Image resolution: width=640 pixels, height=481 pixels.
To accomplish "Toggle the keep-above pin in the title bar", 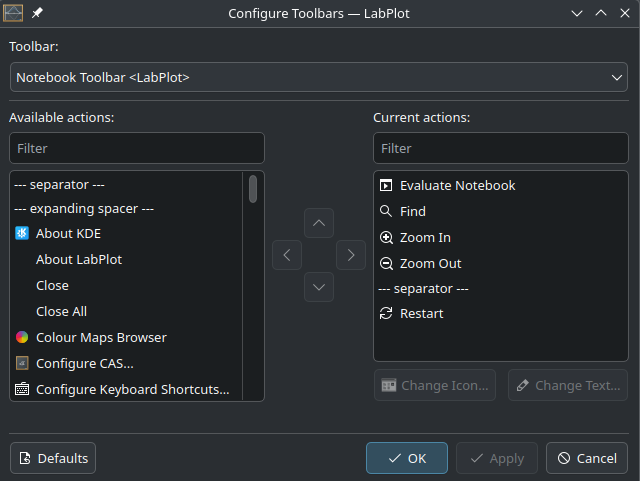I will point(37,13).
